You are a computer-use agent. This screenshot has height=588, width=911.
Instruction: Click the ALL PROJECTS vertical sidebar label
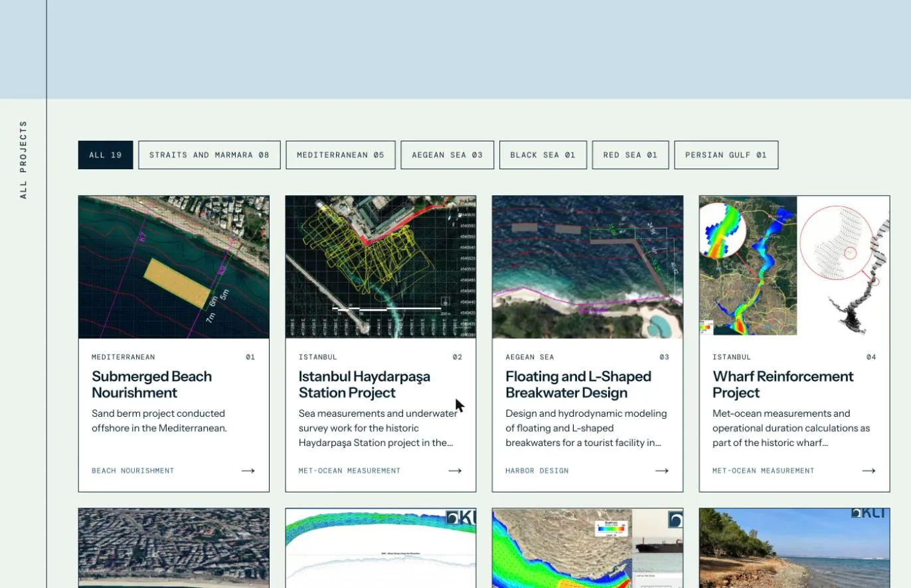(x=23, y=160)
